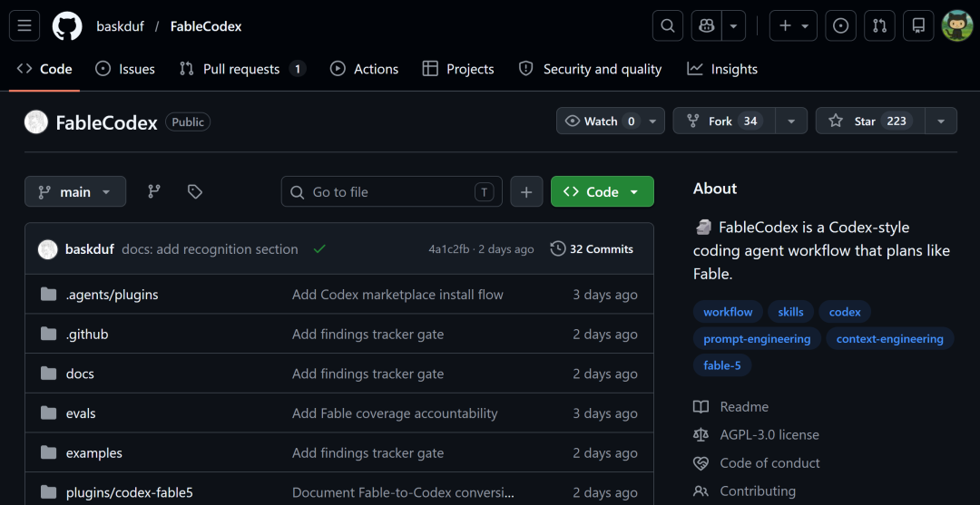This screenshot has height=505, width=980.
Task: Click the baskduf owner breadcrumb
Action: pos(120,26)
